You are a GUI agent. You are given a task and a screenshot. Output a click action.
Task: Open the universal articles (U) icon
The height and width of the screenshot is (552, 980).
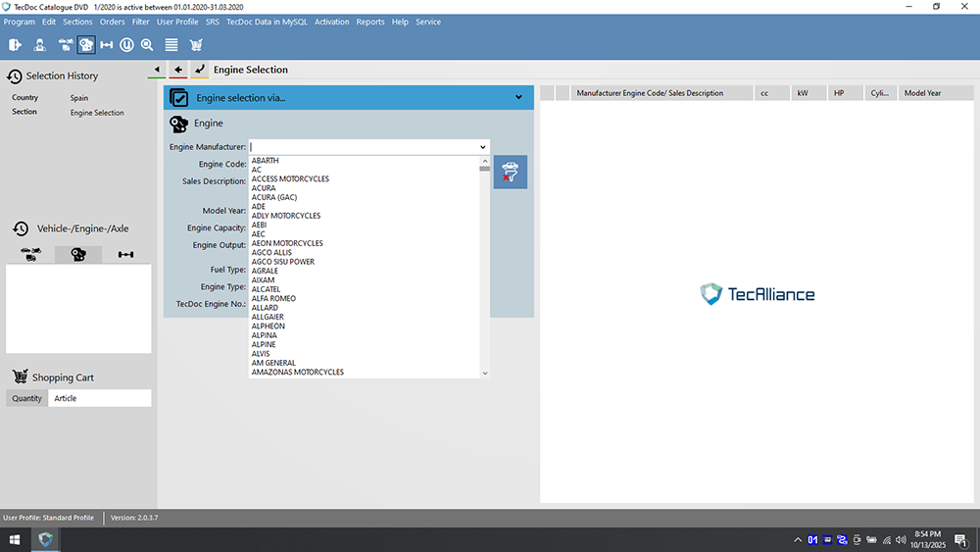[127, 44]
